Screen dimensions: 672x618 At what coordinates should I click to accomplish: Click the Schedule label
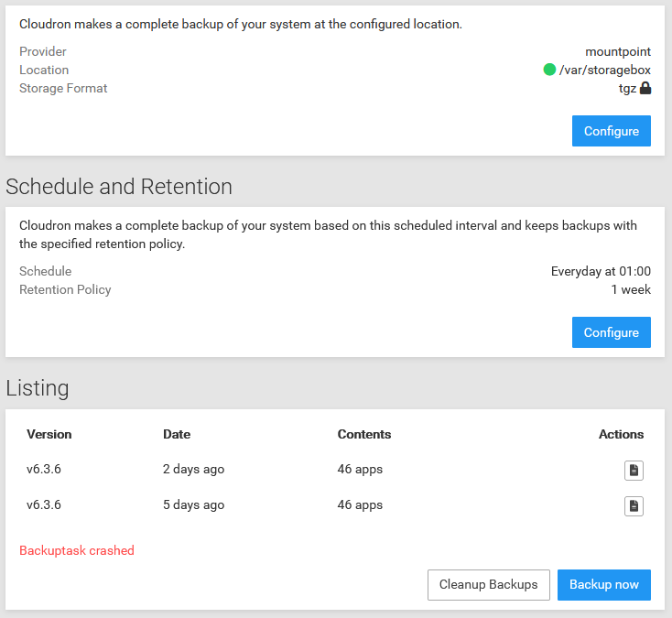click(46, 271)
